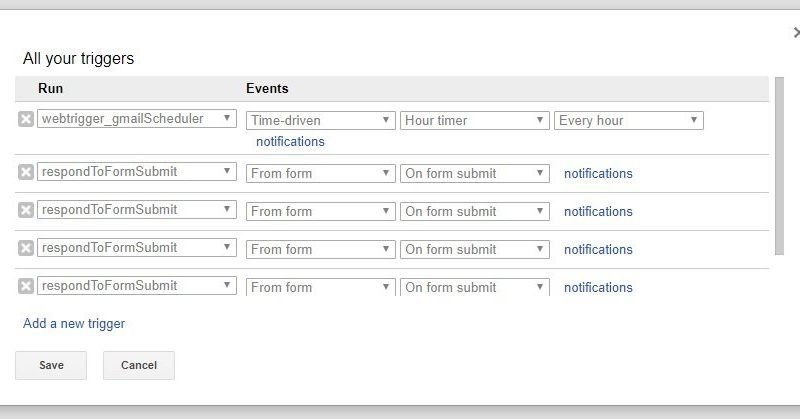Viewport: 800px width, 419px height.
Task: Expand first row's On form submit dropdown
Action: click(x=475, y=173)
